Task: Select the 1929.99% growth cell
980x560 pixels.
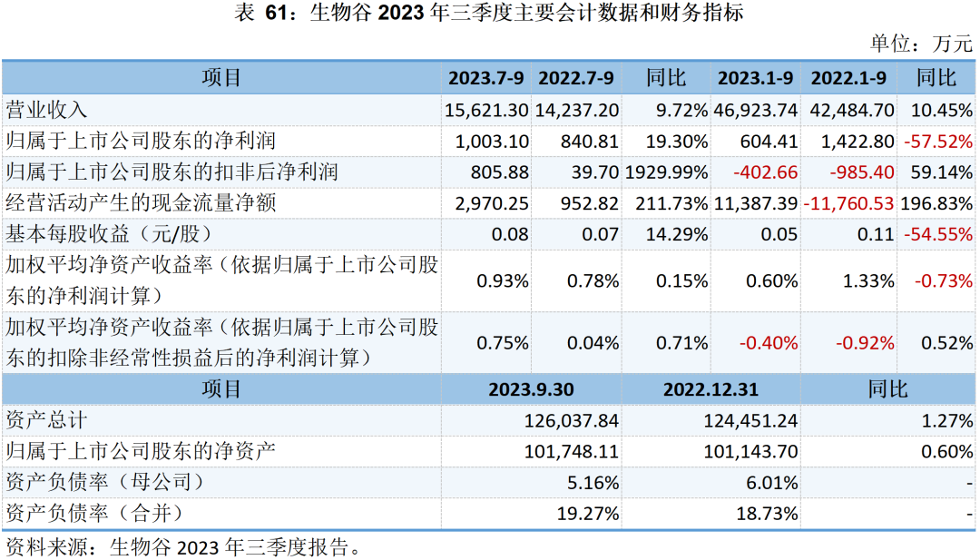Action: (665, 172)
